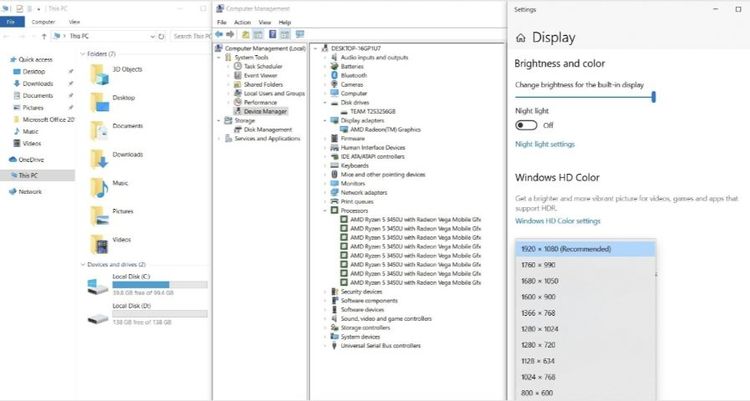The image size is (750, 401).
Task: Select Keyboards device category
Action: (x=354, y=166)
